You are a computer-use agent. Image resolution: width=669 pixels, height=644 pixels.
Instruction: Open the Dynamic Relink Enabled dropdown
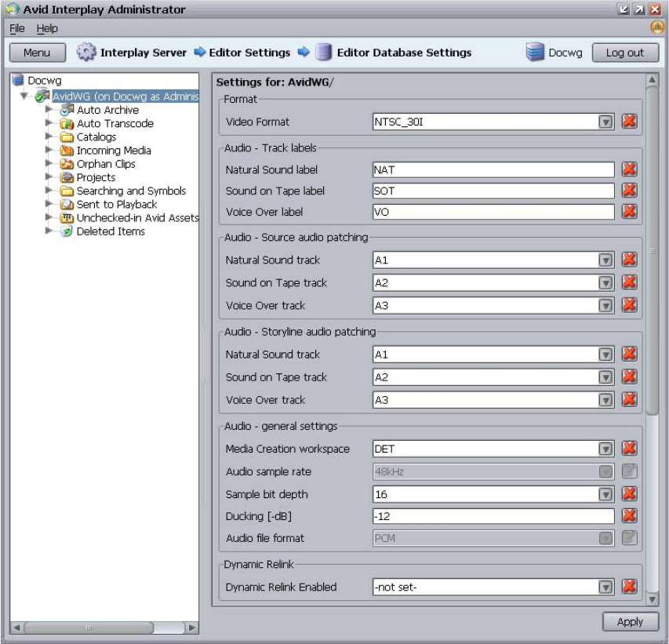[x=605, y=588]
